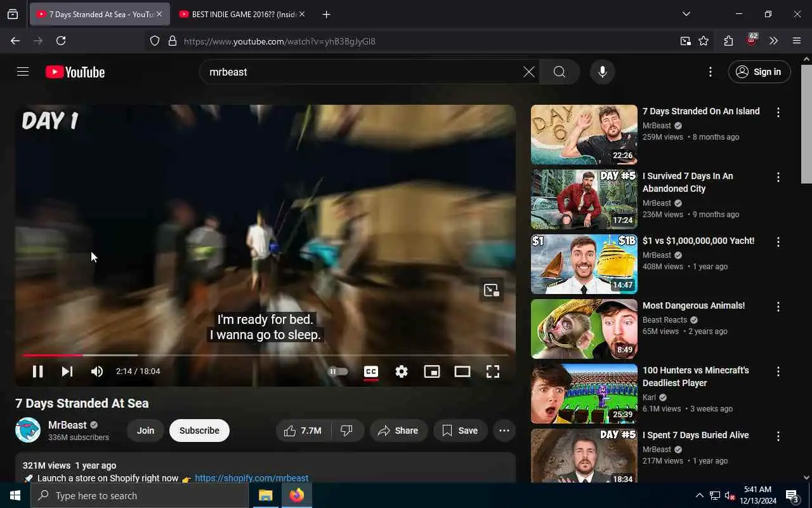Image resolution: width=812 pixels, height=508 pixels.
Task: Reload the current page
Action: coord(61,41)
